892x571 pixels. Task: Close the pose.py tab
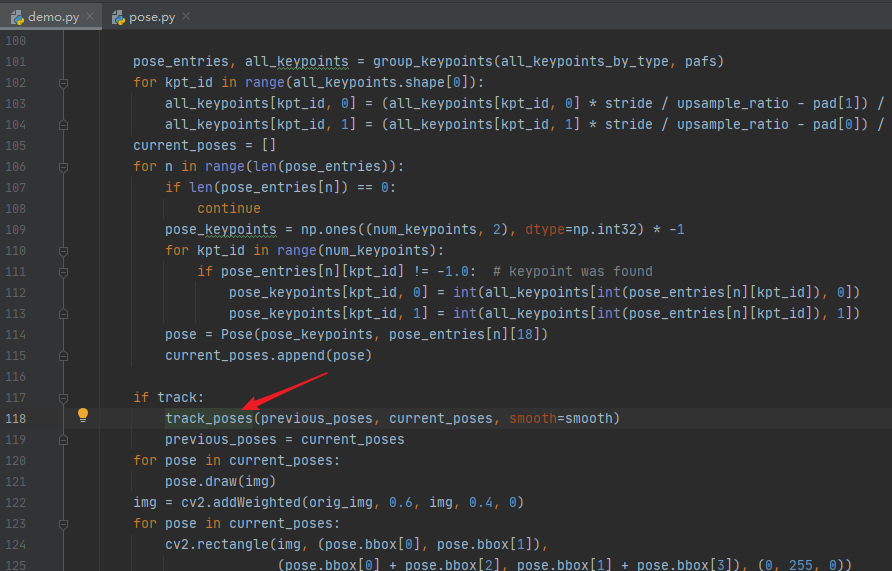186,16
